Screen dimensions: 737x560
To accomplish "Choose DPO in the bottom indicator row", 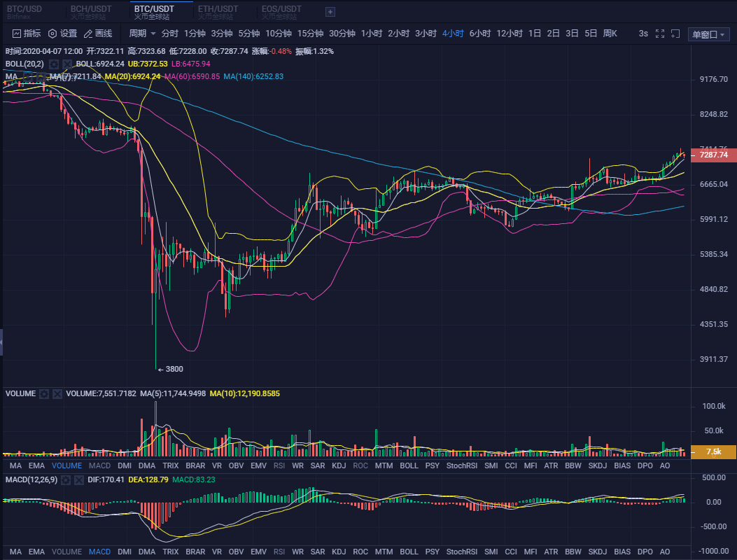I will 645,552.
